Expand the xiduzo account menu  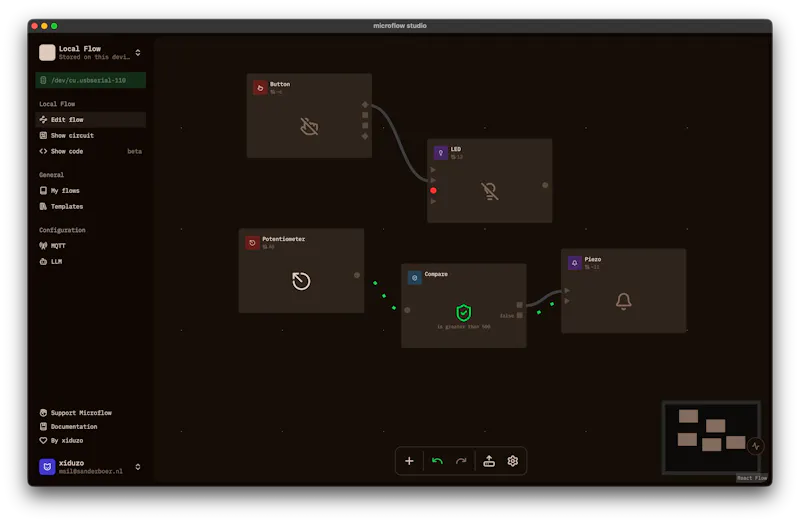coord(138,466)
